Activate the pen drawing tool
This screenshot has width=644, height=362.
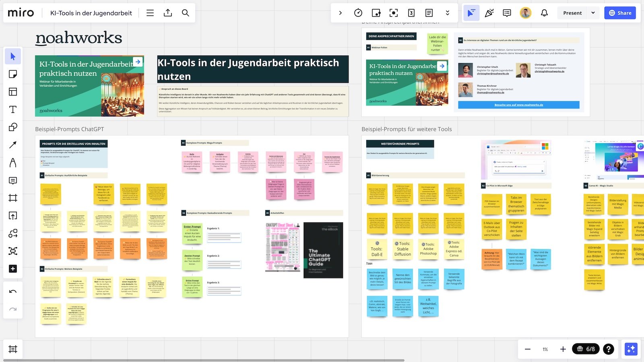click(x=13, y=162)
